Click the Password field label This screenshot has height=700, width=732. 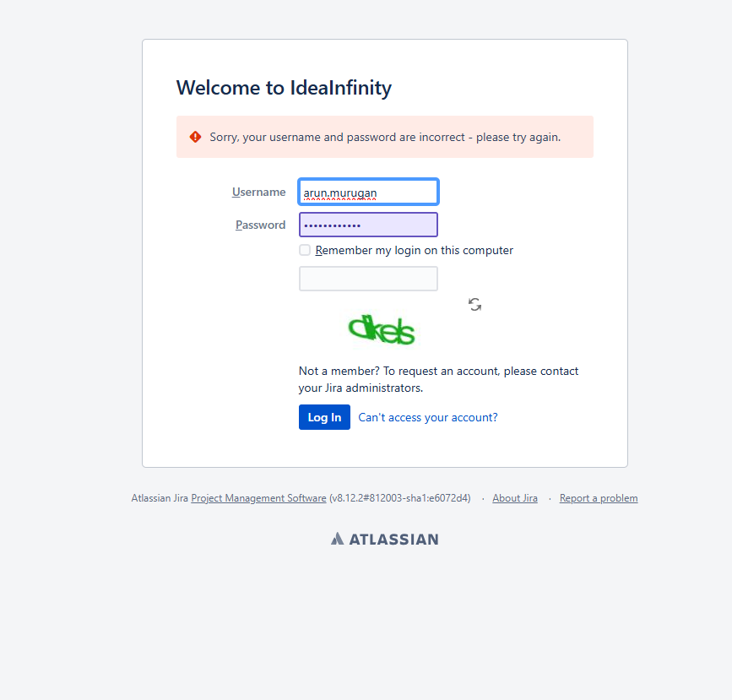(261, 225)
